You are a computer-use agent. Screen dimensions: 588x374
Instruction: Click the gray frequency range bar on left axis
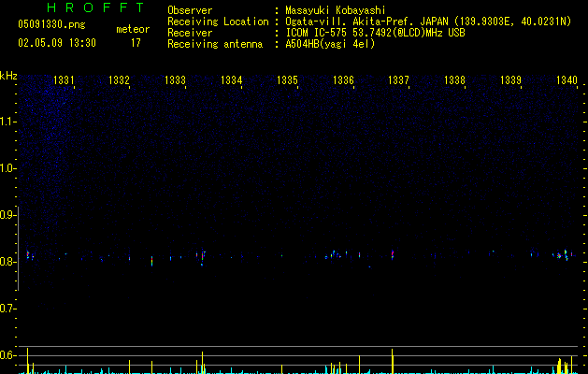[19, 249]
